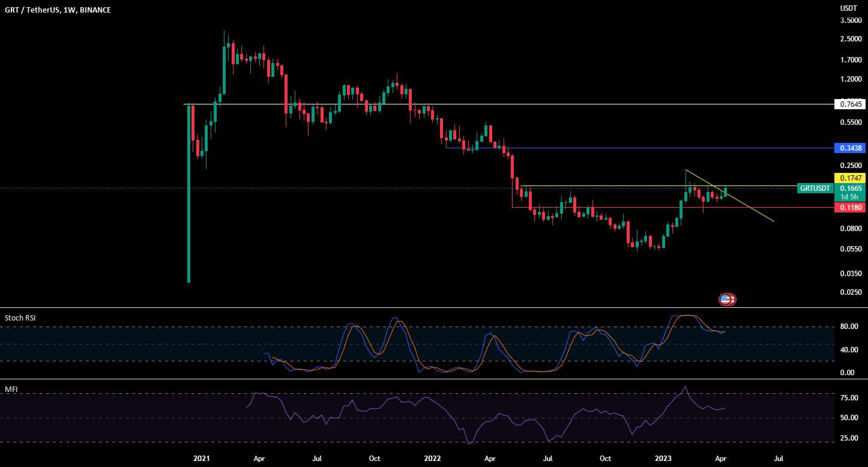Screen dimensions: 868x467
Task: Click the 2.5000 price axis value
Action: 851,39
